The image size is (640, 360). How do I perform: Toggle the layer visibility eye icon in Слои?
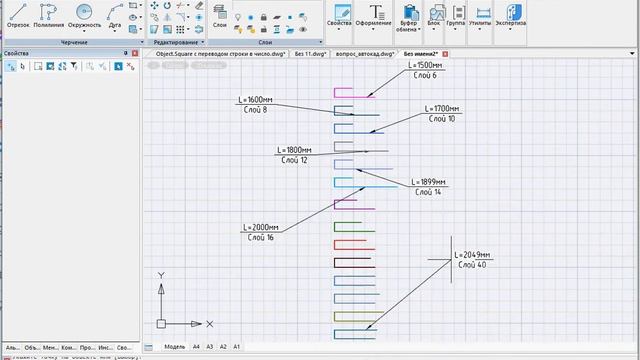pos(303,29)
